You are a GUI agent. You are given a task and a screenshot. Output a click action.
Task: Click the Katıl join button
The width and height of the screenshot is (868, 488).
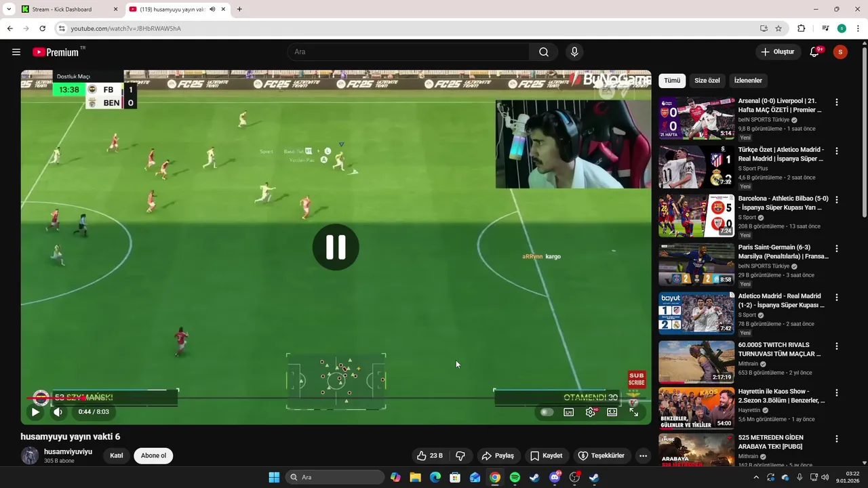[x=117, y=455]
